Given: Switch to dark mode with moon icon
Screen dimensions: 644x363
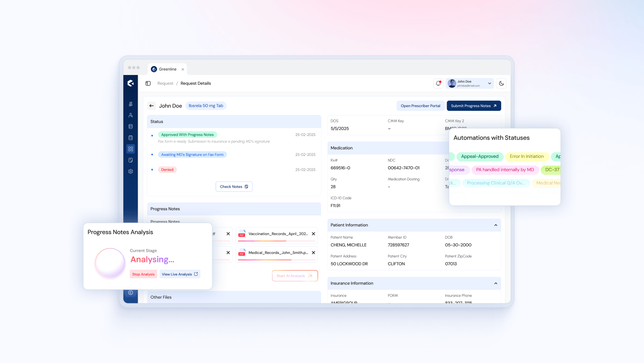Looking at the screenshot, I should point(501,83).
